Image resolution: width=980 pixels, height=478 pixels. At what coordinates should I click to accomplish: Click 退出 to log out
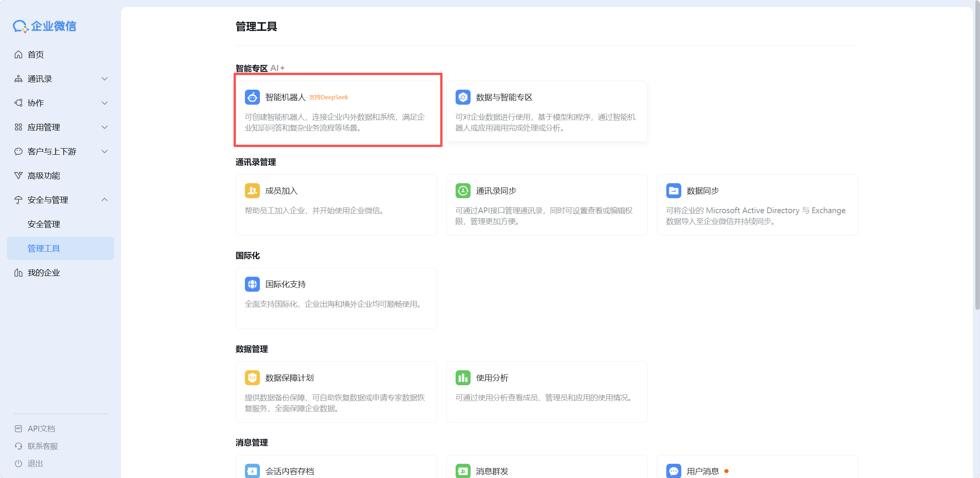point(35,464)
